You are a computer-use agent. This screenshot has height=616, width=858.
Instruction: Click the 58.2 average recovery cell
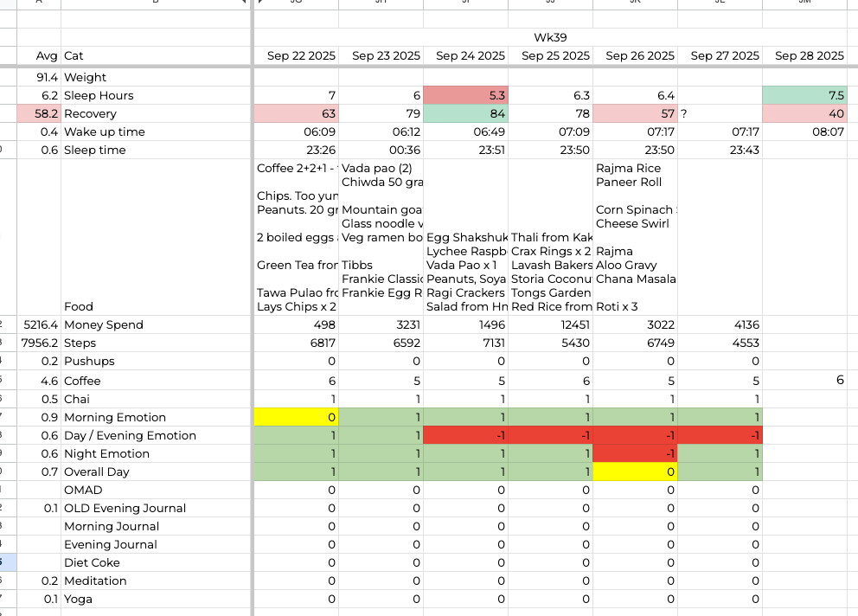click(x=39, y=113)
